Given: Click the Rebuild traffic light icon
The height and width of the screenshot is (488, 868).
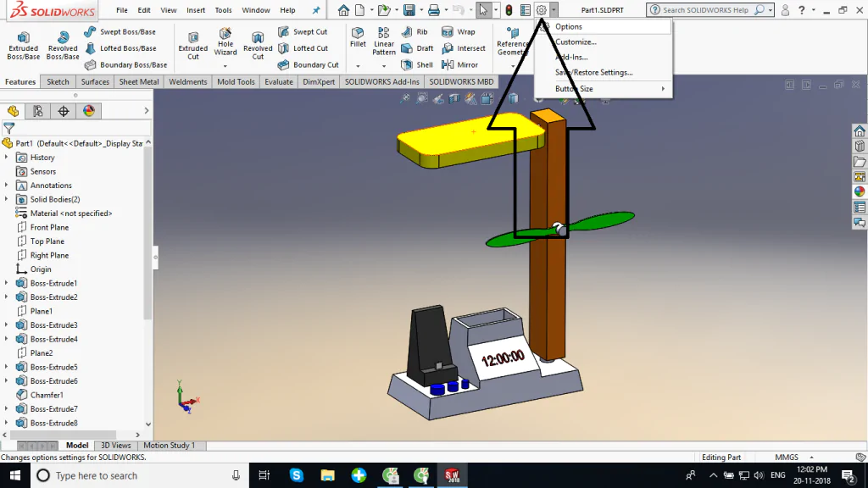Looking at the screenshot, I should tap(509, 10).
